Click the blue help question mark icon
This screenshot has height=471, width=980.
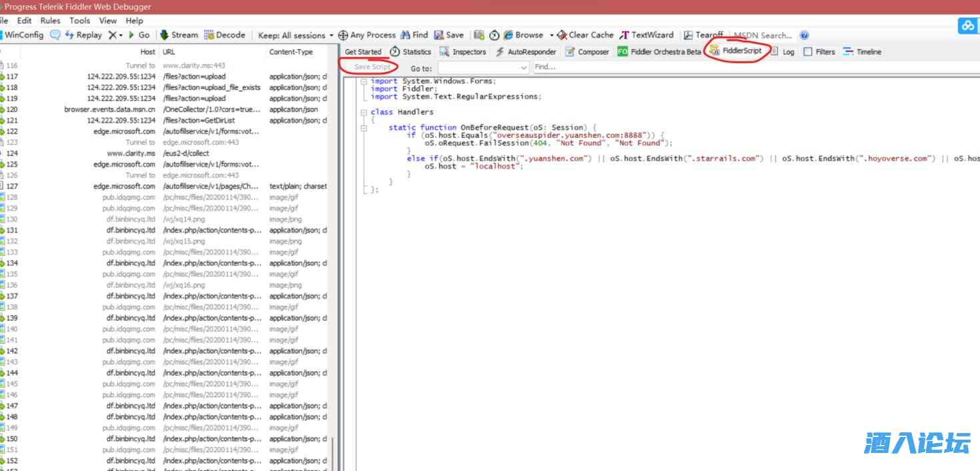pyautogui.click(x=804, y=36)
